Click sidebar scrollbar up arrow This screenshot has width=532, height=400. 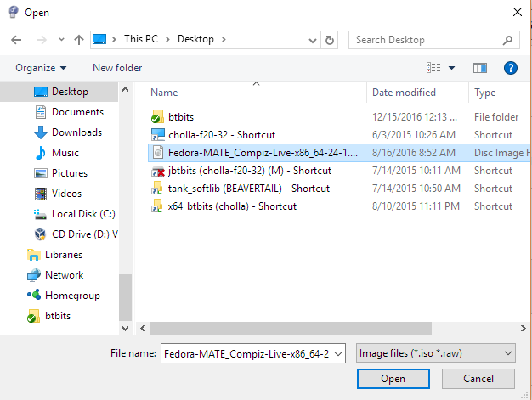coord(125,89)
